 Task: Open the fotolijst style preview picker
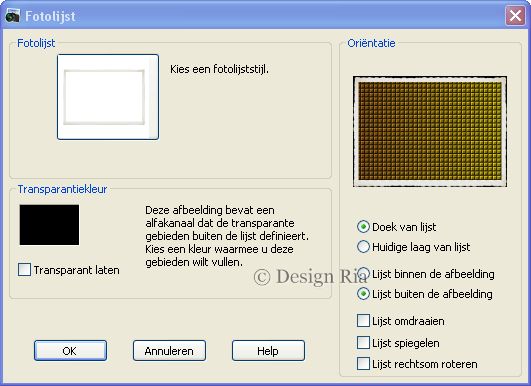pyautogui.click(x=108, y=97)
